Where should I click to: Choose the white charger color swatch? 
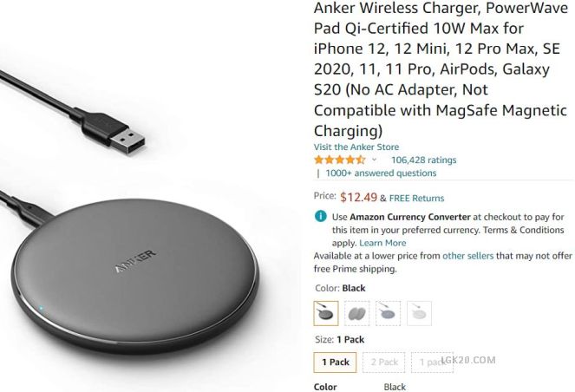(419, 313)
